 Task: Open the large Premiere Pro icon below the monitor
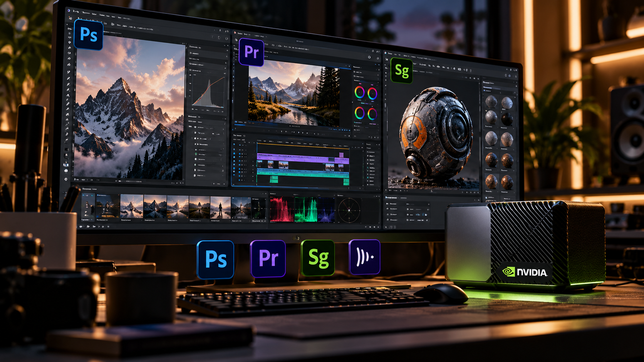point(268,259)
